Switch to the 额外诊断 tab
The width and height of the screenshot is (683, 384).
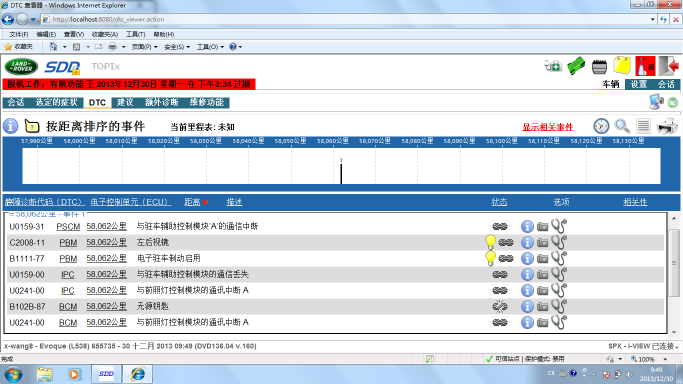pos(162,102)
